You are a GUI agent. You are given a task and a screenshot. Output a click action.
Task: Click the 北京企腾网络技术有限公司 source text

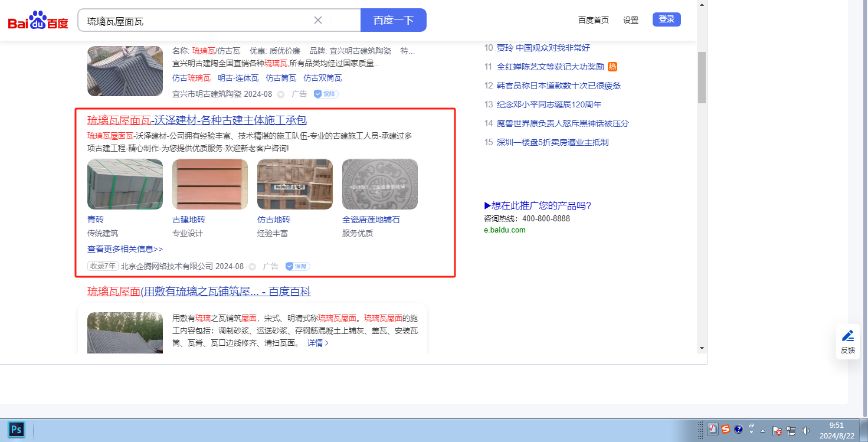pyautogui.click(x=167, y=267)
